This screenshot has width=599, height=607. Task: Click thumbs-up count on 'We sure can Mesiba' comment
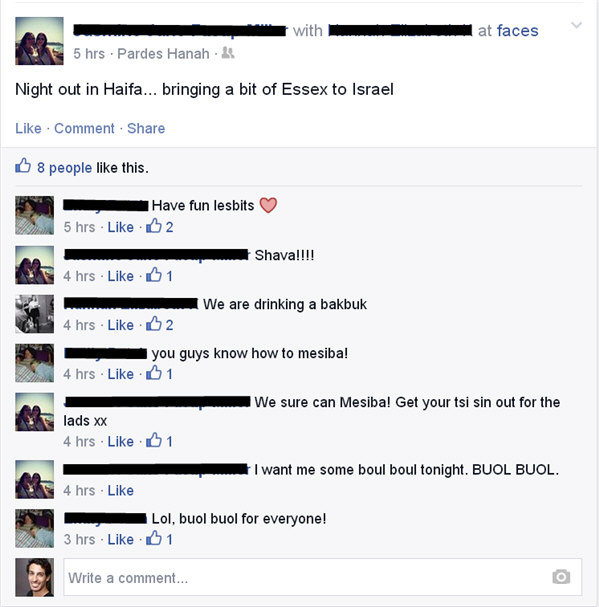pos(160,441)
